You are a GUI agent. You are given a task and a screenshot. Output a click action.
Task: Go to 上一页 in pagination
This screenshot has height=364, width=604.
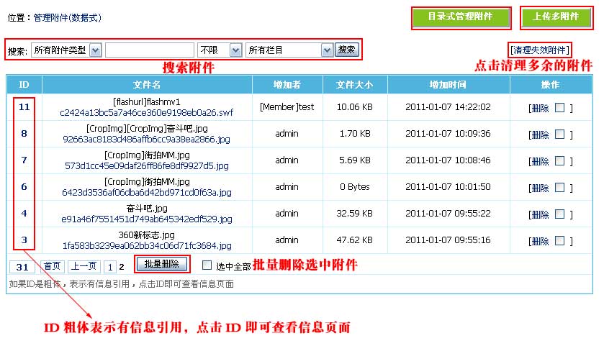click(84, 266)
